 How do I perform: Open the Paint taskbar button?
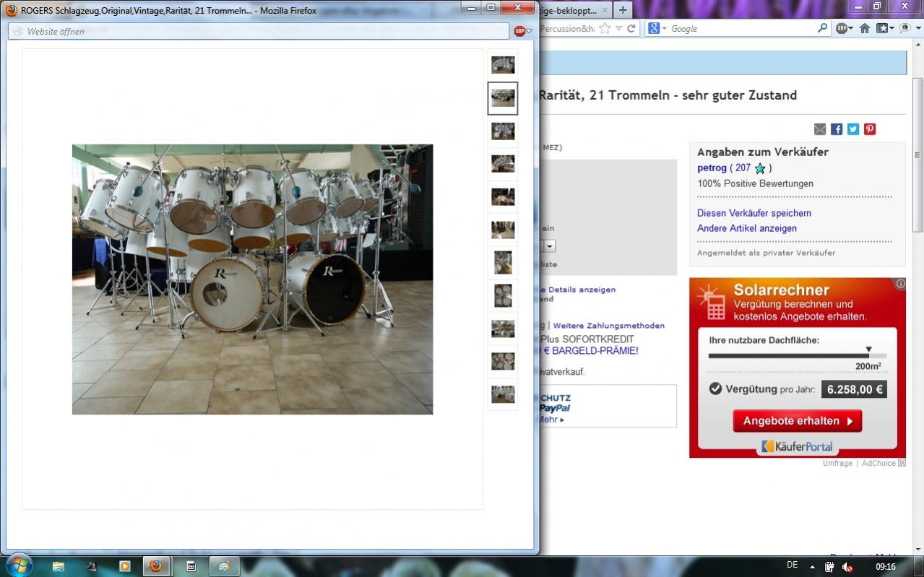[x=224, y=566]
